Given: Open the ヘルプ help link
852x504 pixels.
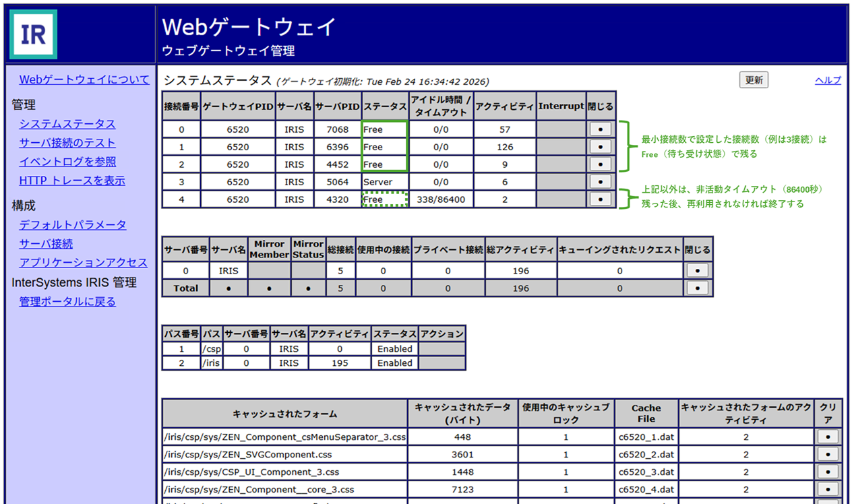Looking at the screenshot, I should (828, 80).
